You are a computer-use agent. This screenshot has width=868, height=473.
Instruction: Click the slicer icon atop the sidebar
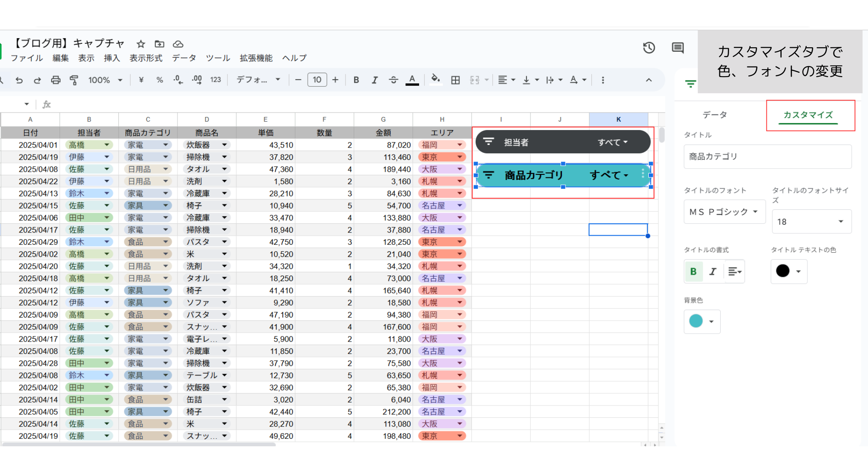coord(690,84)
